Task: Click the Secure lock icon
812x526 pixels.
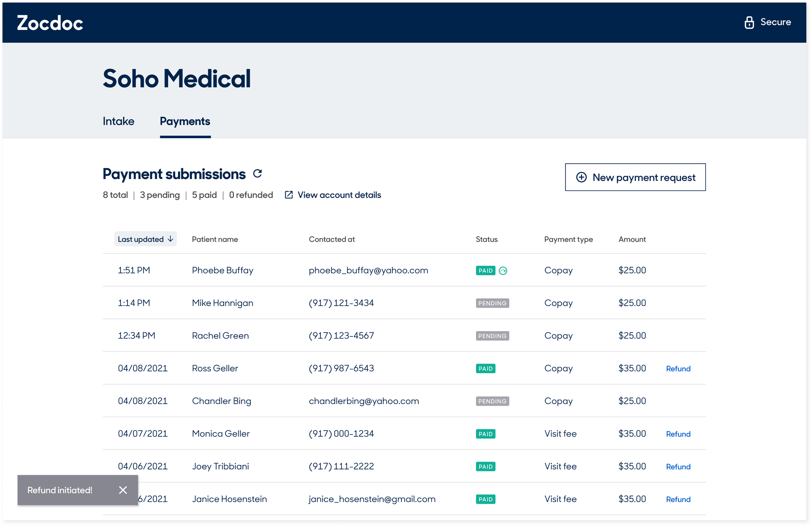Action: (x=749, y=22)
